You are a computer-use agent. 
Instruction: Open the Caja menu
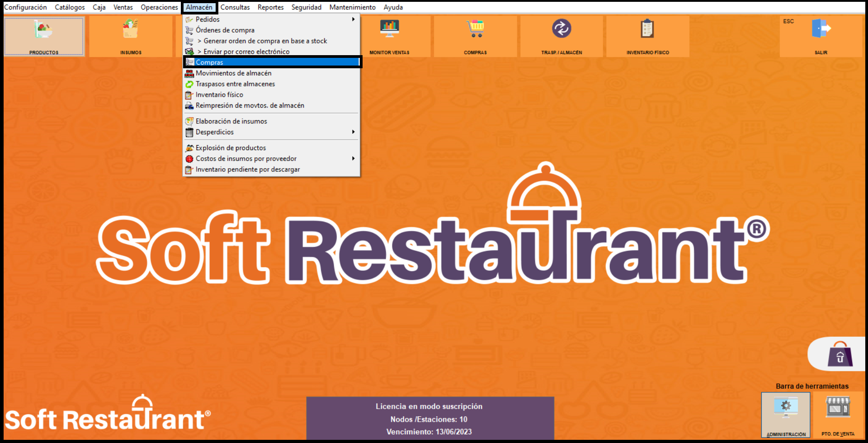[x=99, y=7]
